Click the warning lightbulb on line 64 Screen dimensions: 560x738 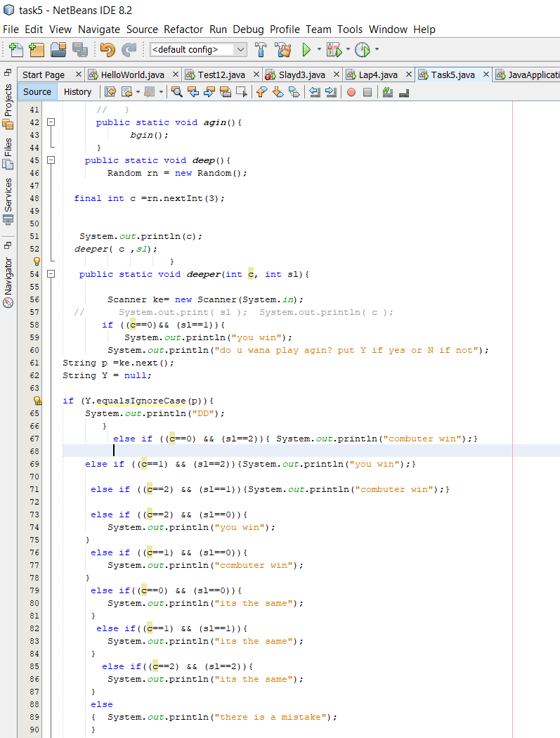[37, 401]
